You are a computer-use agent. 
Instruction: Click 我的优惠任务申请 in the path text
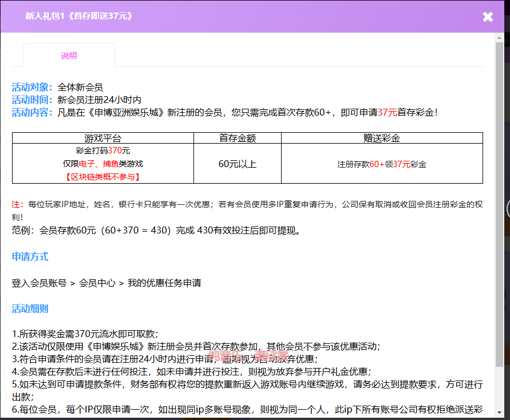pos(164,283)
